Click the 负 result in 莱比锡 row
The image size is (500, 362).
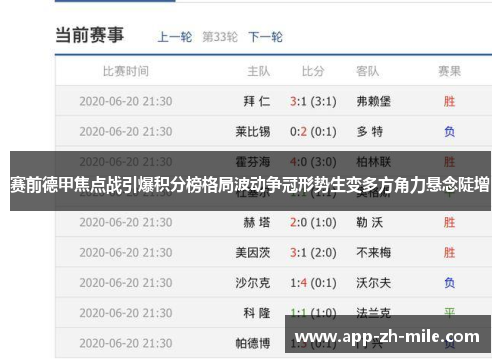tap(449, 132)
